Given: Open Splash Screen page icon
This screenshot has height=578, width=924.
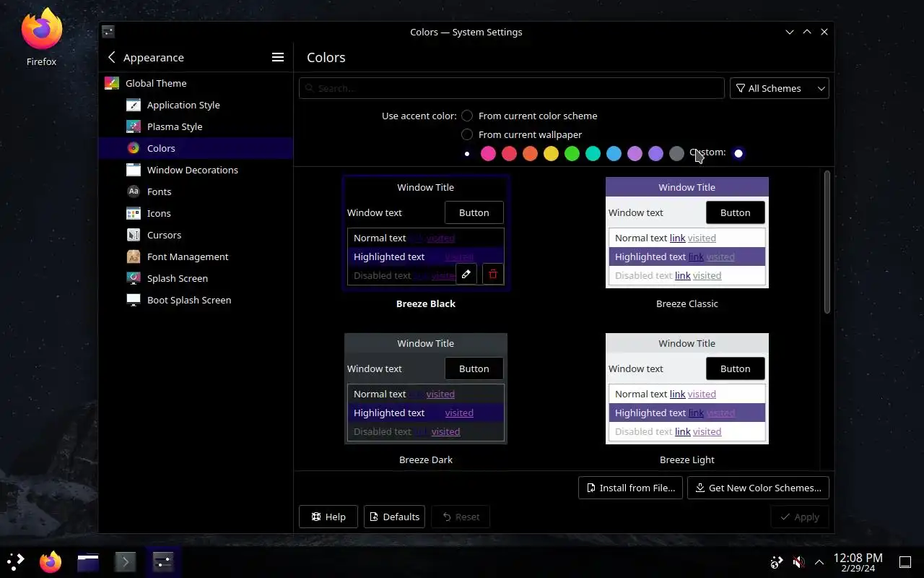Looking at the screenshot, I should (133, 278).
